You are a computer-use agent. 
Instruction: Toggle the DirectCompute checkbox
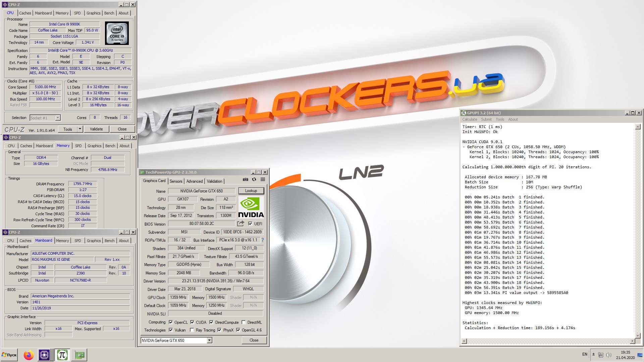(211, 322)
